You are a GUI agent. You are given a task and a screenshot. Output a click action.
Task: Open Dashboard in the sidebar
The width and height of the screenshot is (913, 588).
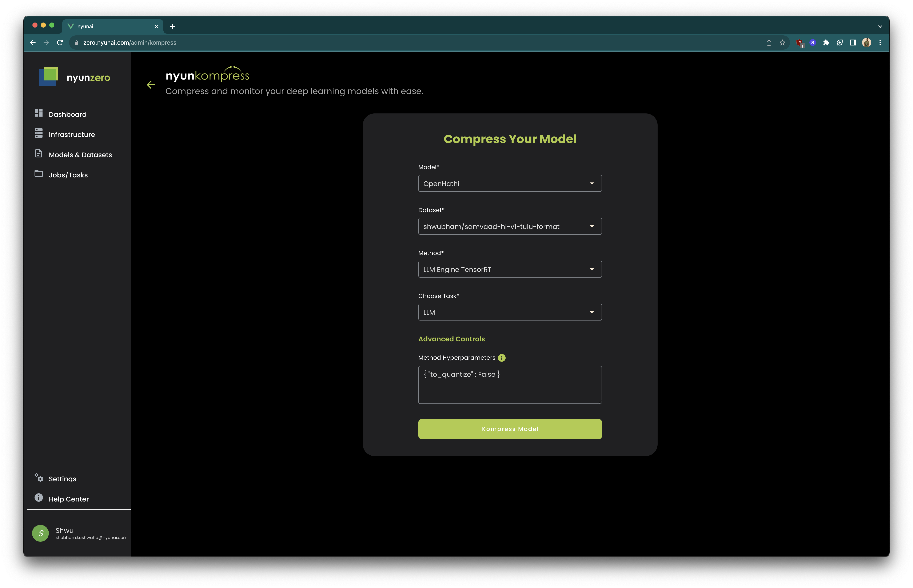(68, 114)
